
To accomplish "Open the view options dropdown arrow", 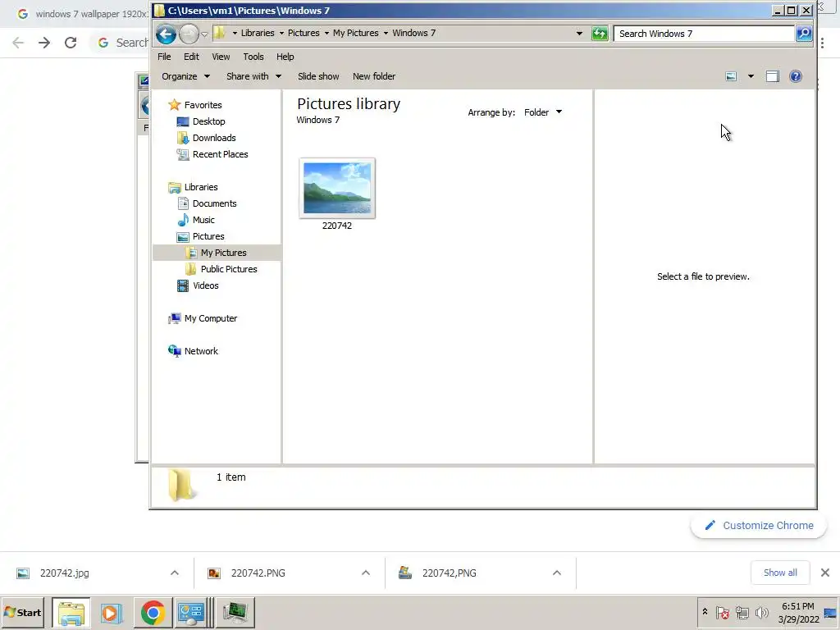I will [x=751, y=76].
